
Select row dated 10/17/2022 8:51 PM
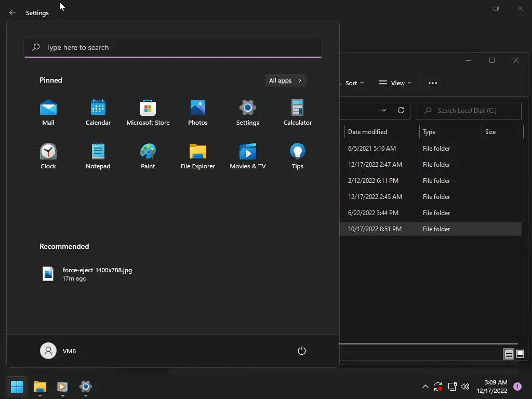[x=431, y=229]
